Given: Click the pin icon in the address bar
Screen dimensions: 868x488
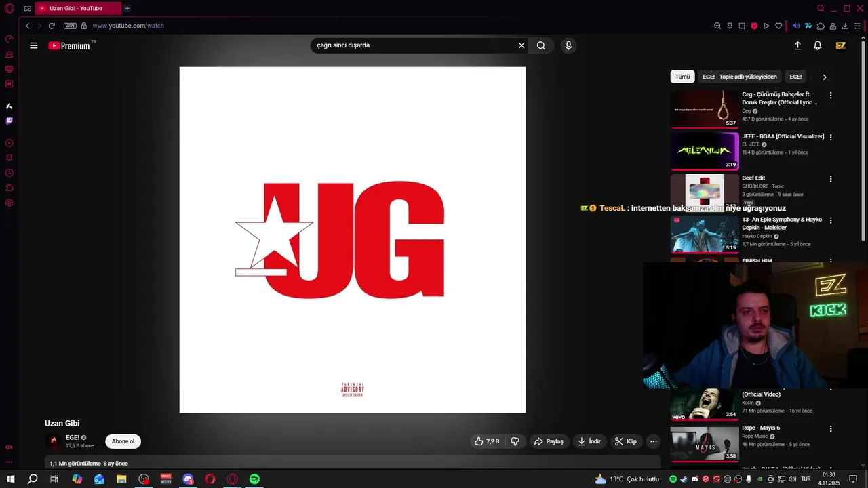Looking at the screenshot, I should click(730, 26).
